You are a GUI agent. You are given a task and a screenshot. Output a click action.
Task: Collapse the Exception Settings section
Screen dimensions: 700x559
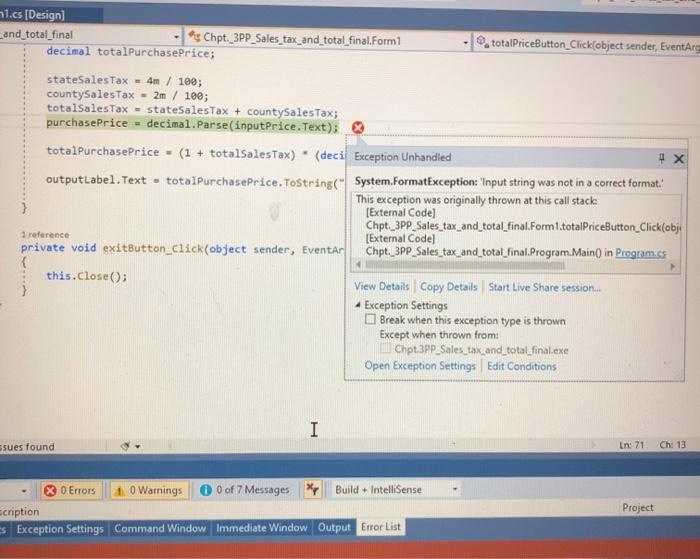click(358, 305)
